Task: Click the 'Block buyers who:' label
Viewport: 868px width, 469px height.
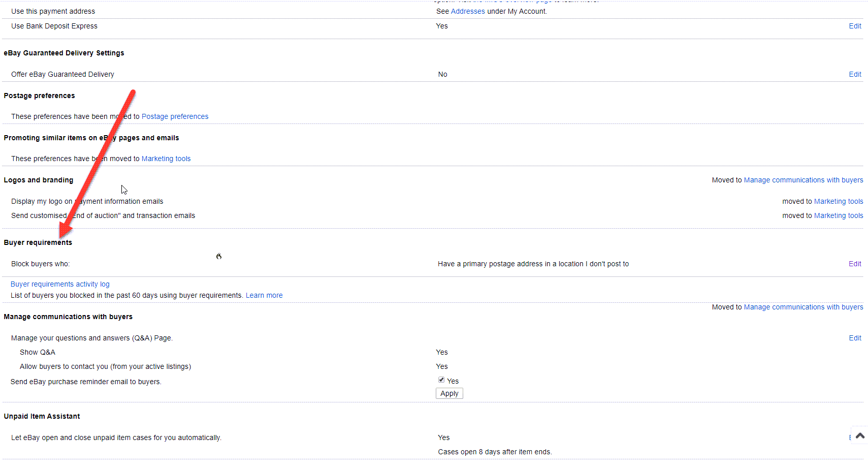Action: point(41,264)
